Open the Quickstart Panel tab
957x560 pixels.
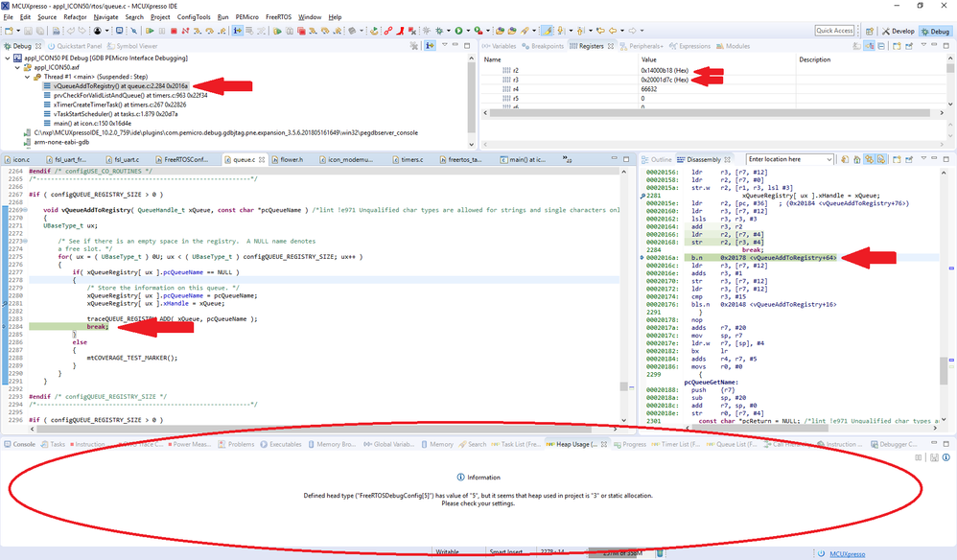75,46
